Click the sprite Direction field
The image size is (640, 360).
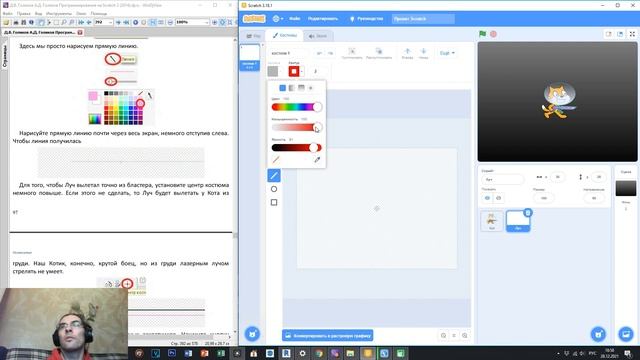pyautogui.click(x=594, y=198)
